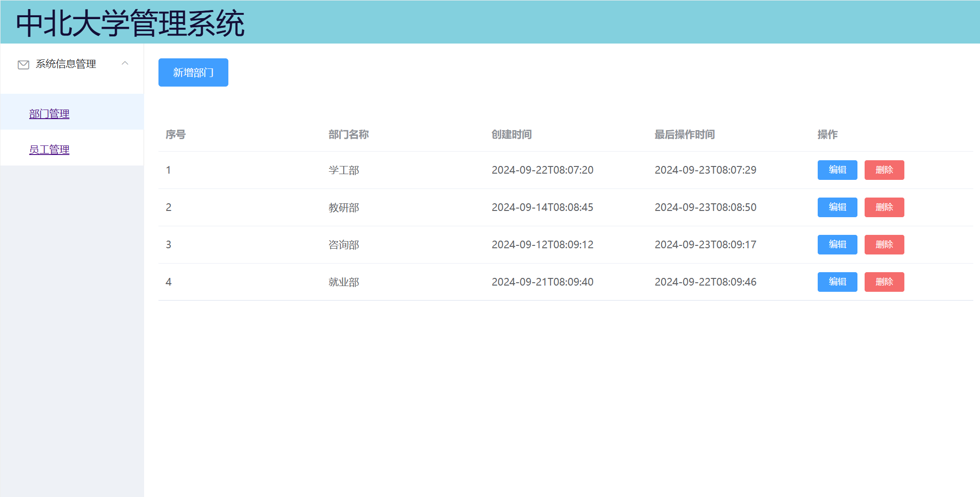Select the 最后操作时间 column header
The width and height of the screenshot is (980, 497).
(684, 135)
